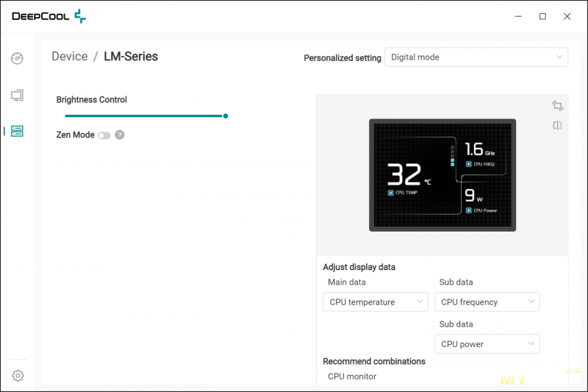
Task: Click the Zen Mode help question mark
Action: click(120, 135)
